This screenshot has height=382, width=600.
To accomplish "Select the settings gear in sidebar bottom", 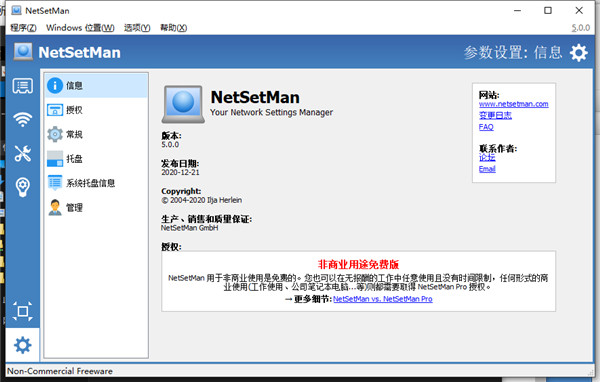I will point(23,345).
